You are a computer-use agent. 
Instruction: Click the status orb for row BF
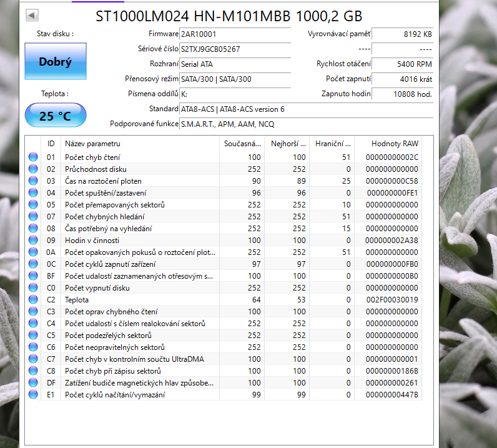(33, 276)
